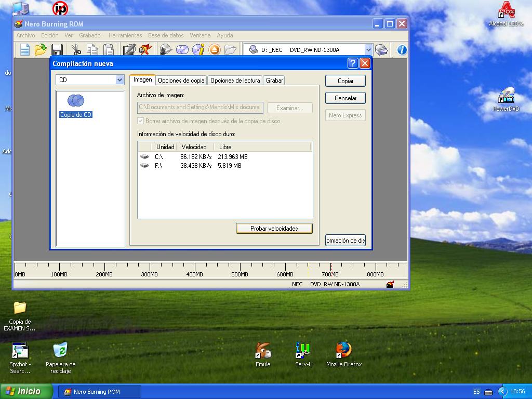Click the Save floppy disk icon
The width and height of the screenshot is (532, 399).
[57, 50]
